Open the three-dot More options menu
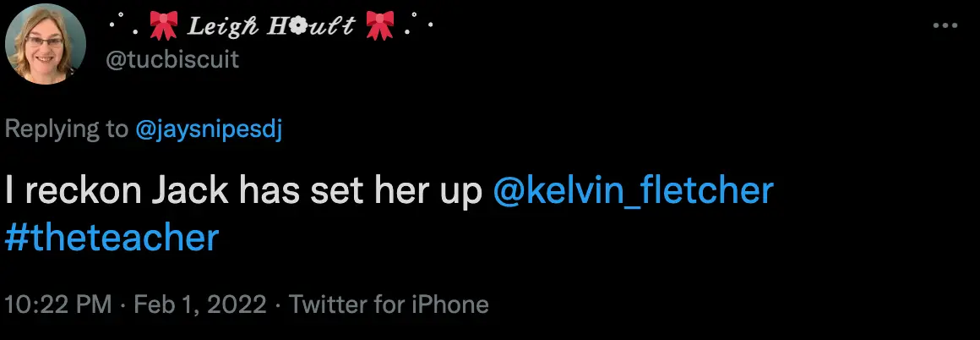 [x=943, y=26]
